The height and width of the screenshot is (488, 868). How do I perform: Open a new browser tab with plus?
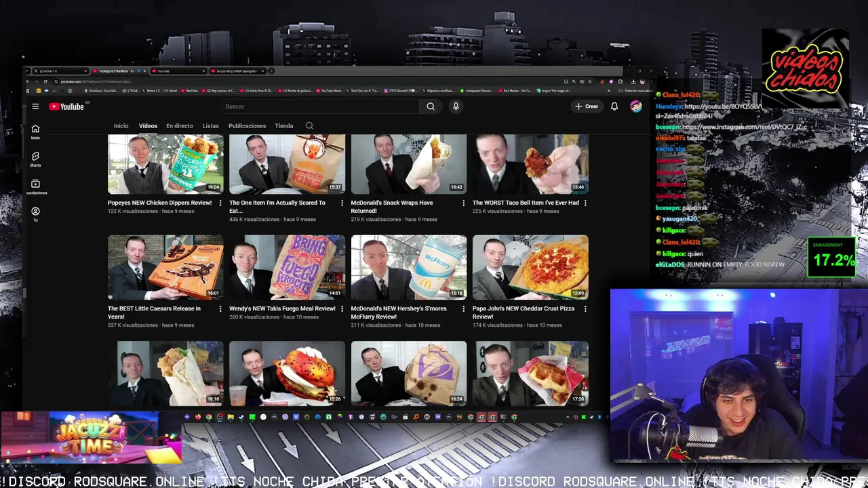pos(271,70)
